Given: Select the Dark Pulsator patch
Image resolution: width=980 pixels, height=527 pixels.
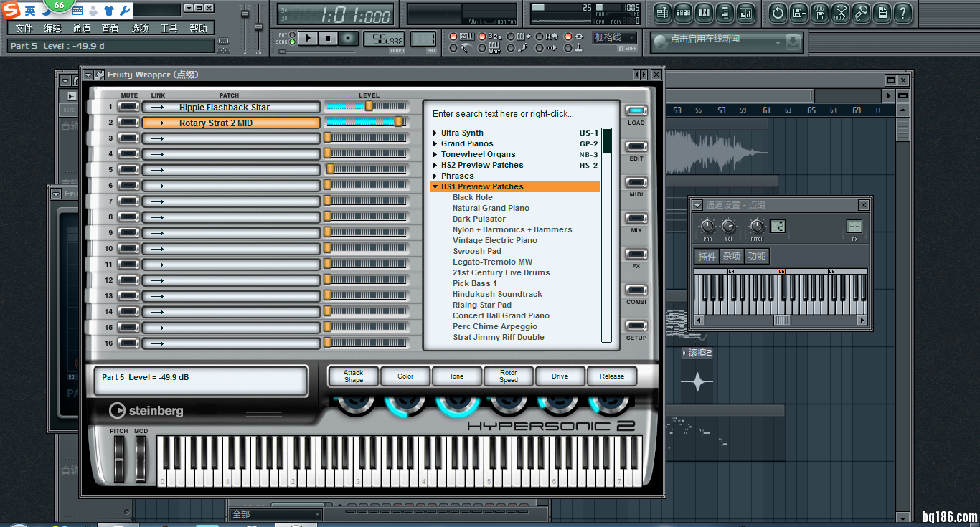Looking at the screenshot, I should [x=479, y=219].
